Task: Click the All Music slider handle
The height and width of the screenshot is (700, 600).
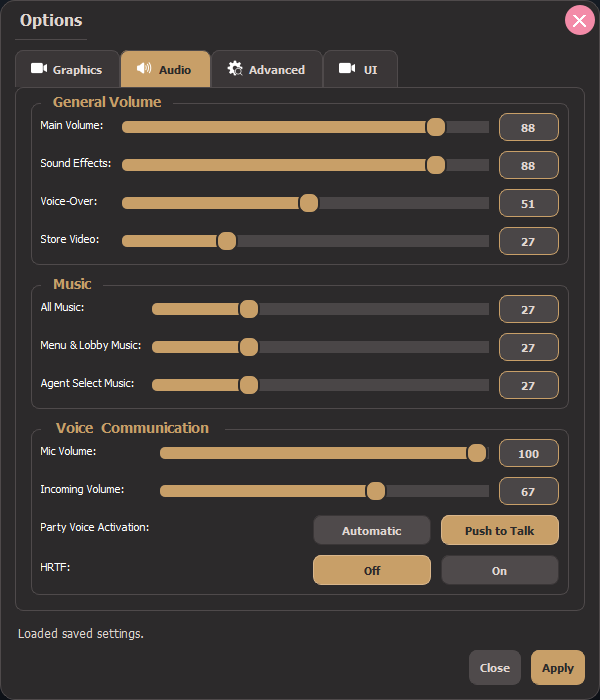Action: click(249, 309)
